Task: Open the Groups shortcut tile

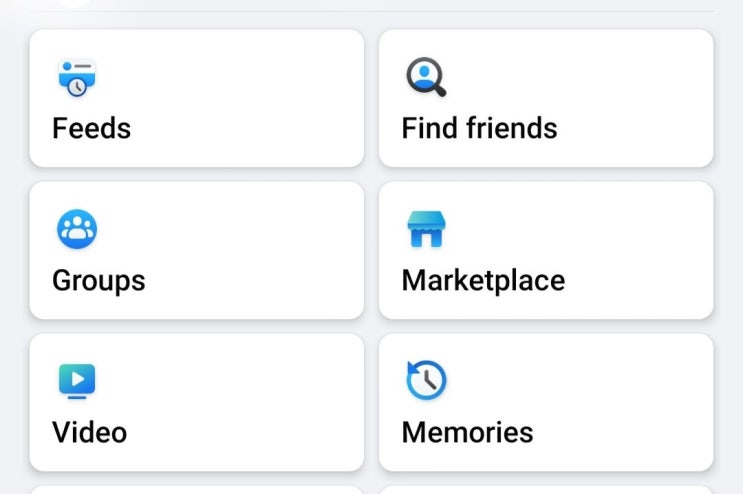Action: (x=197, y=250)
